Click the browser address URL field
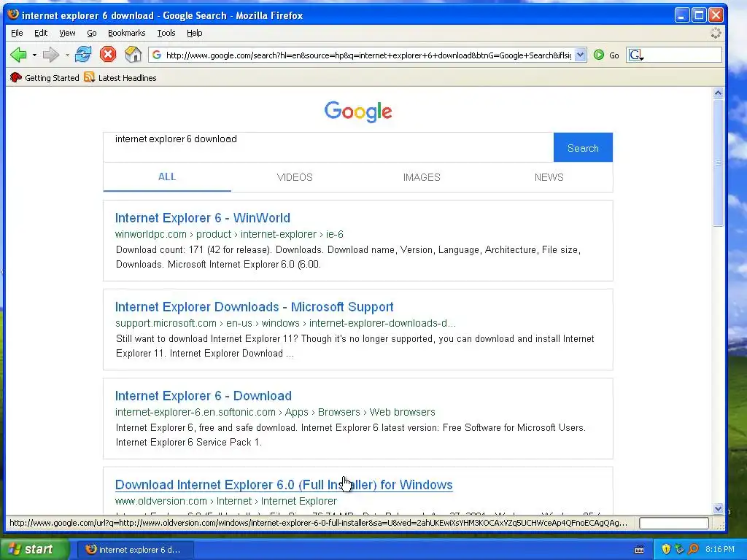 pos(368,55)
